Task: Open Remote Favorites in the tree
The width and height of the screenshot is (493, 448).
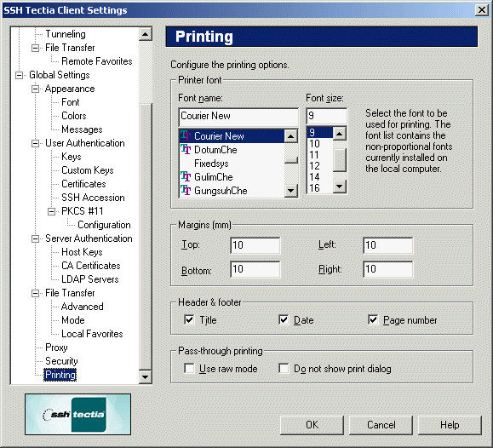Action: pos(97,61)
